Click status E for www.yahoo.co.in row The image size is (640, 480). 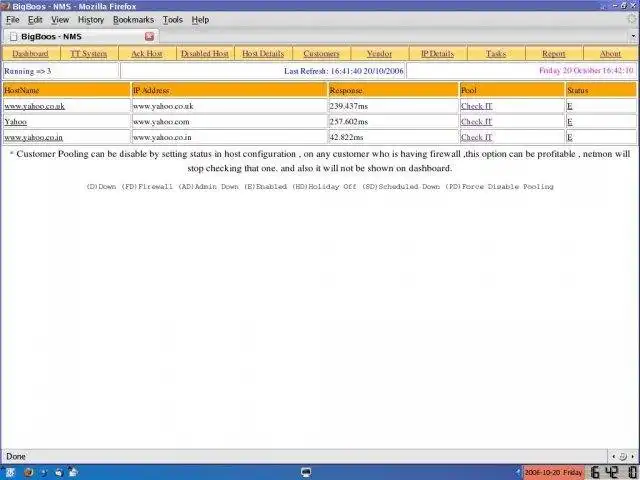pyautogui.click(x=570, y=138)
